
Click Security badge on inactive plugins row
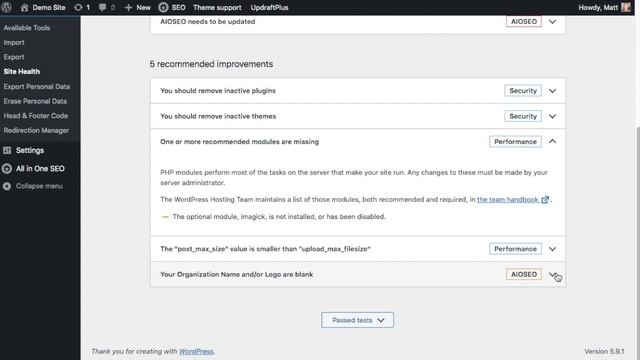coord(523,91)
